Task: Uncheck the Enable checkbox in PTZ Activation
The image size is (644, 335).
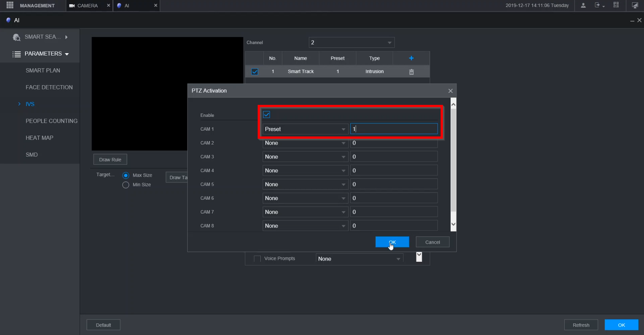Action: click(267, 114)
